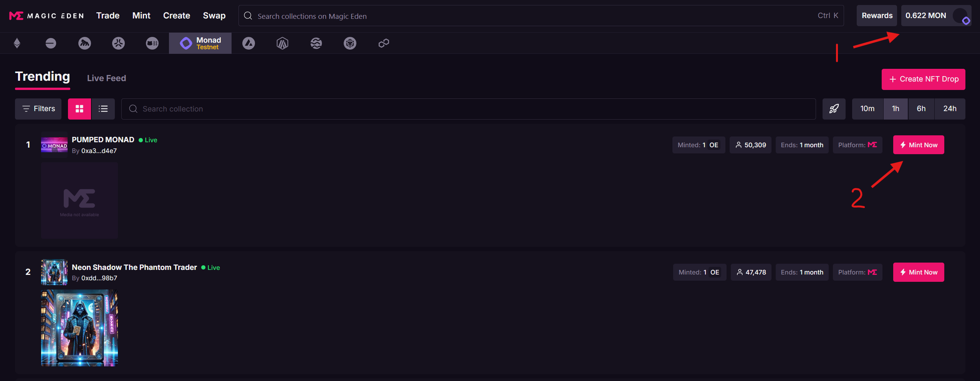Switch to grid view layout
This screenshot has height=381, width=980.
click(x=79, y=109)
